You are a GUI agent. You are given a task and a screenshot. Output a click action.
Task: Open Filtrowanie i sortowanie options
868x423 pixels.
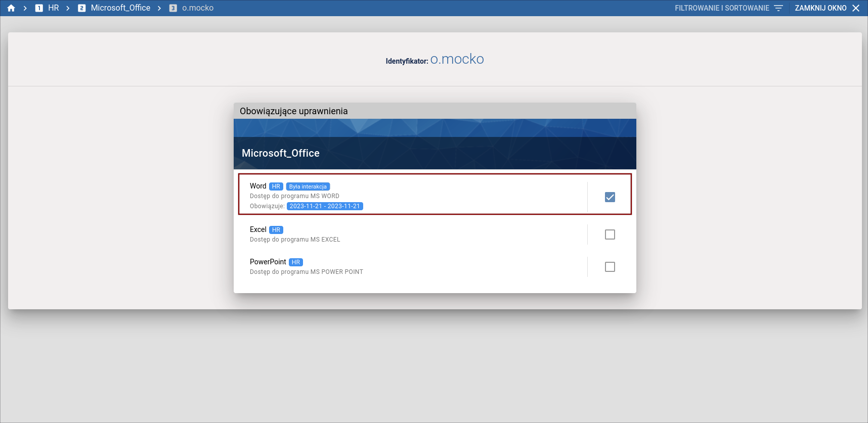[728, 8]
